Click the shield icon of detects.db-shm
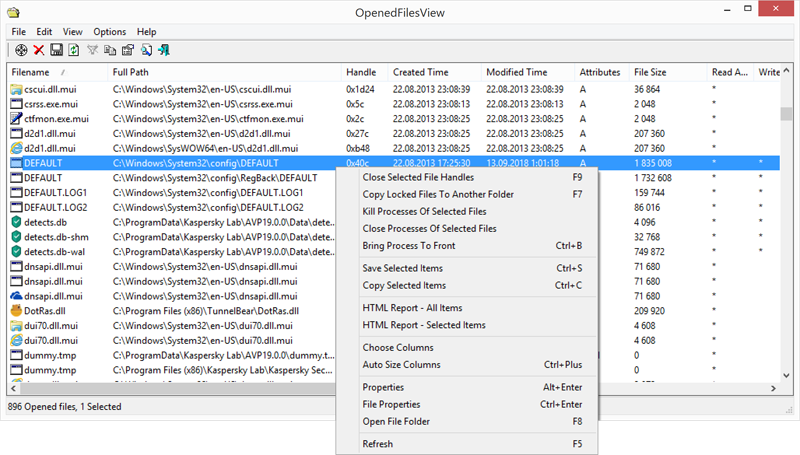 coord(16,237)
